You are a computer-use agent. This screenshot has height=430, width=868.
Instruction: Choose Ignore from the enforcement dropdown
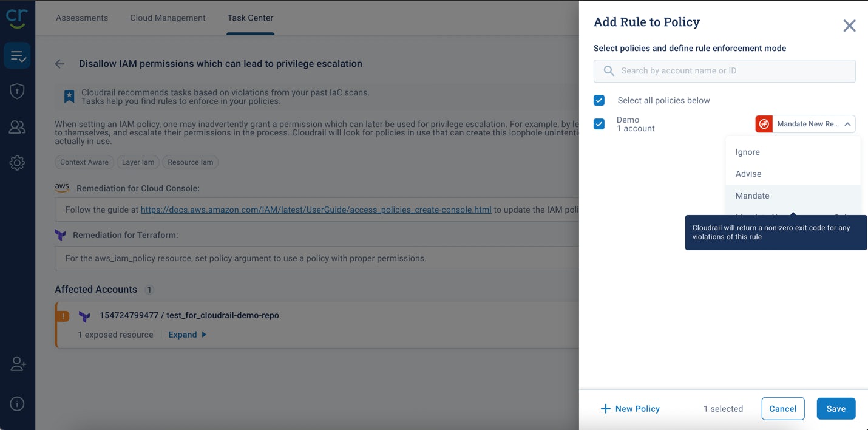(x=747, y=152)
